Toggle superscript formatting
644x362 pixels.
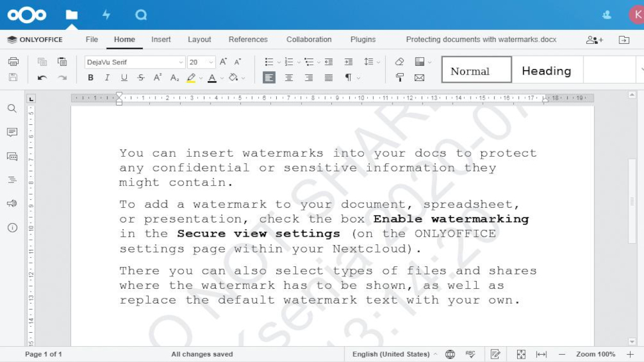click(x=158, y=78)
